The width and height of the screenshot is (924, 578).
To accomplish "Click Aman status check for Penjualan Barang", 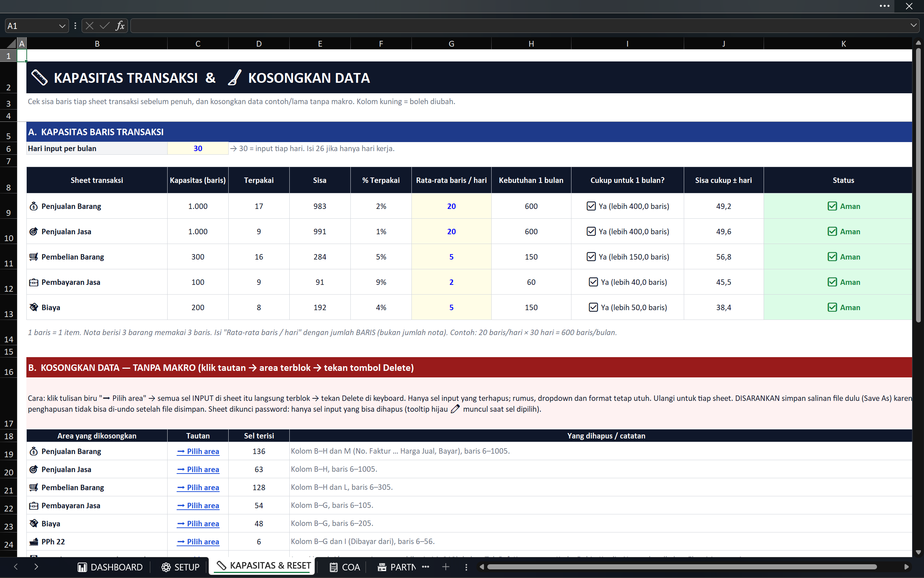I will [x=832, y=206].
